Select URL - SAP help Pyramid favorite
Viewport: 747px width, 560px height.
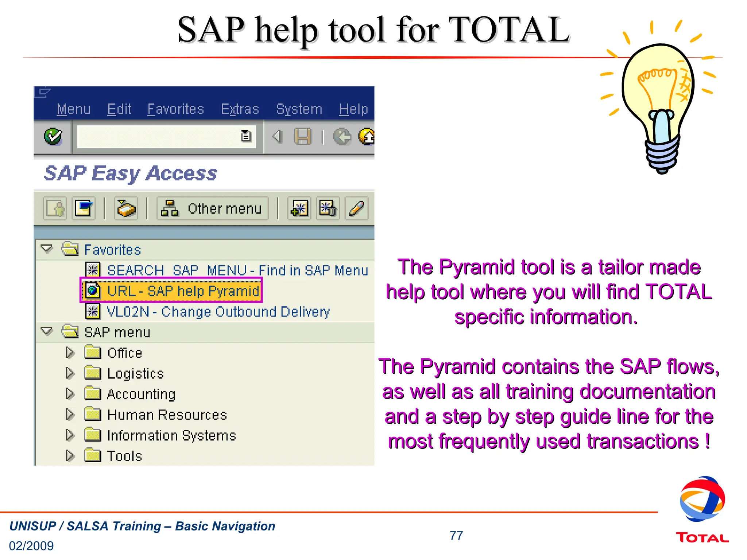pyautogui.click(x=183, y=291)
